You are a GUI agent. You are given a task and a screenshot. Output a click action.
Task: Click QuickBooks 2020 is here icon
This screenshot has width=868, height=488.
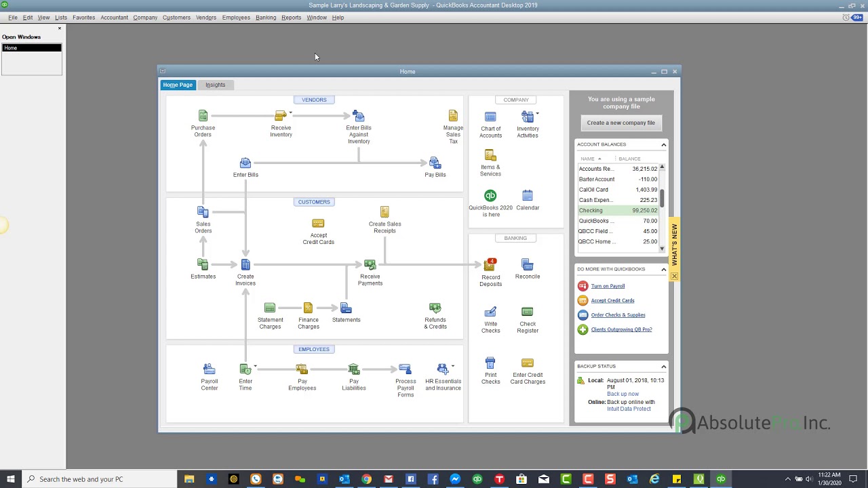pos(490,196)
